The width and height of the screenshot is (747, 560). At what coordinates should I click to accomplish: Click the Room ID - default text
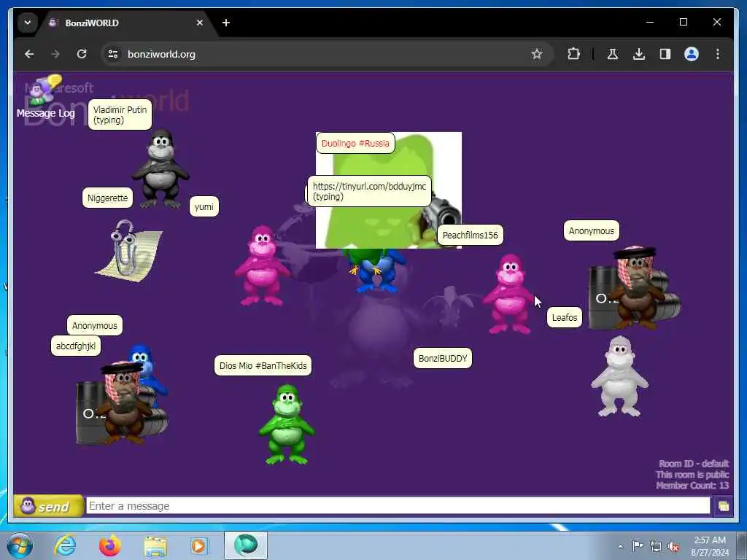(x=694, y=464)
